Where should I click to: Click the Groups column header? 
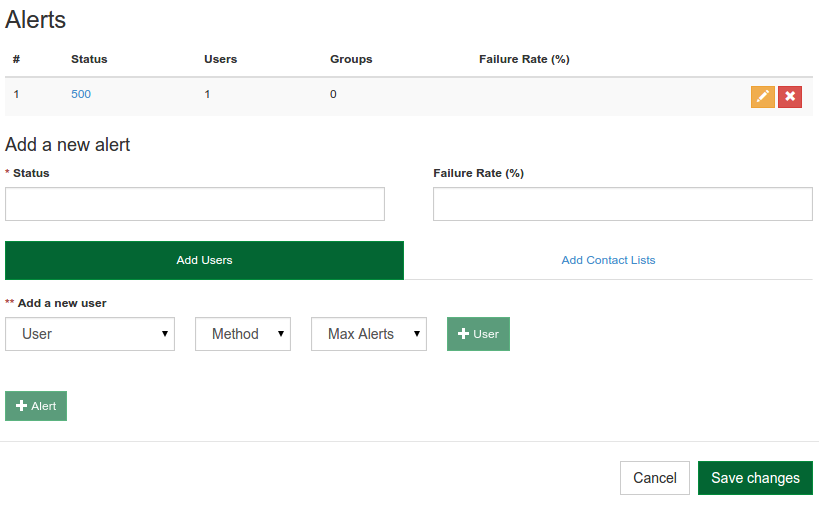(x=351, y=59)
